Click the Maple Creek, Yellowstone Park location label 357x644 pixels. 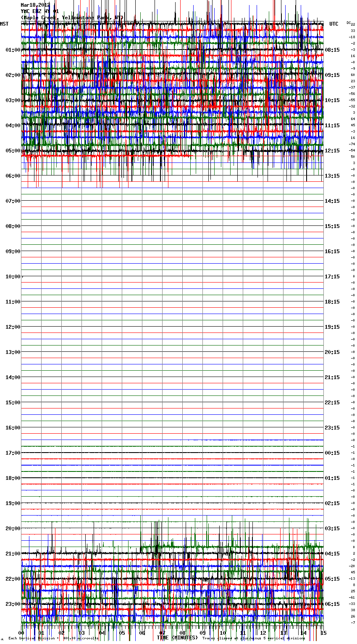[x=72, y=18]
